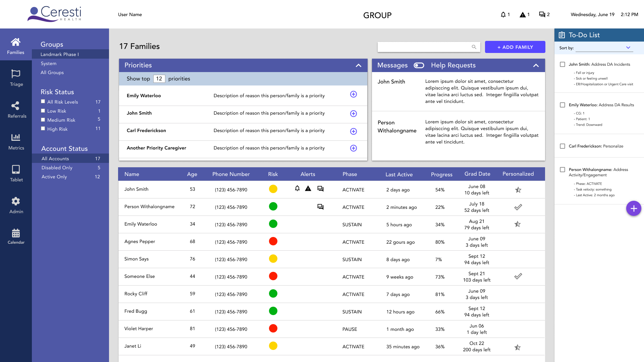Open the Sort by dropdown in the To-Do List
The width and height of the screenshot is (644, 362).
pos(628,48)
